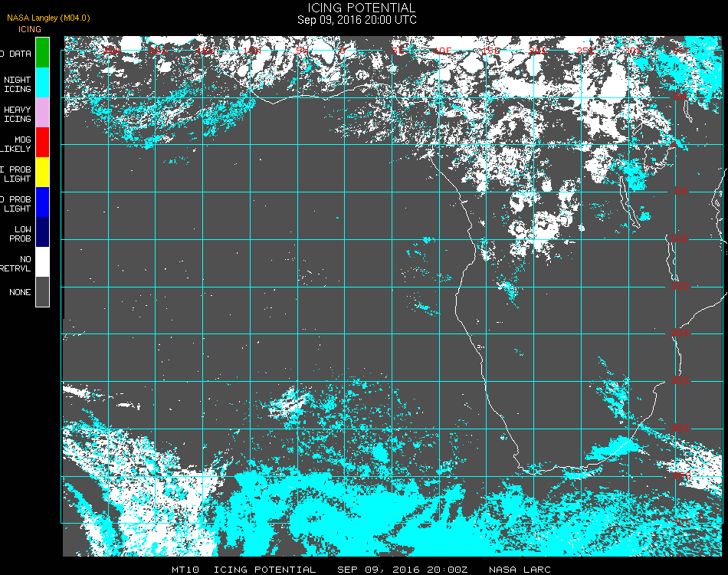The image size is (728, 575).
Task: Click the '10W' longitude label
Action: (252, 51)
